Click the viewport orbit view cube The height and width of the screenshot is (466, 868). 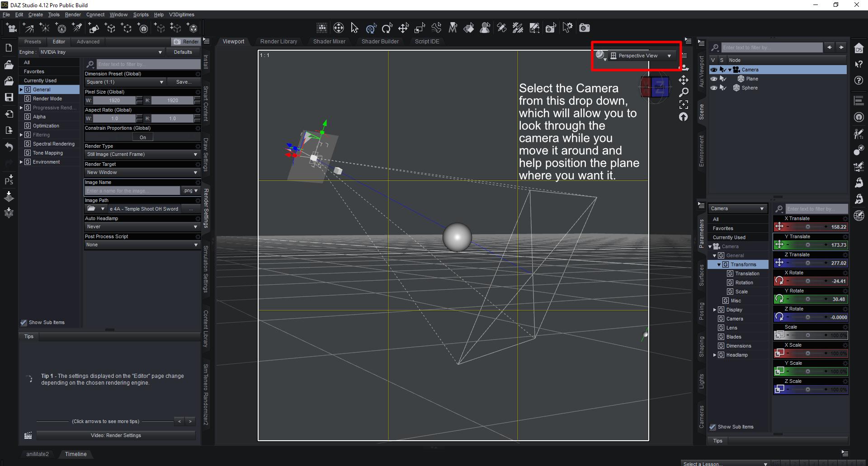pos(655,88)
